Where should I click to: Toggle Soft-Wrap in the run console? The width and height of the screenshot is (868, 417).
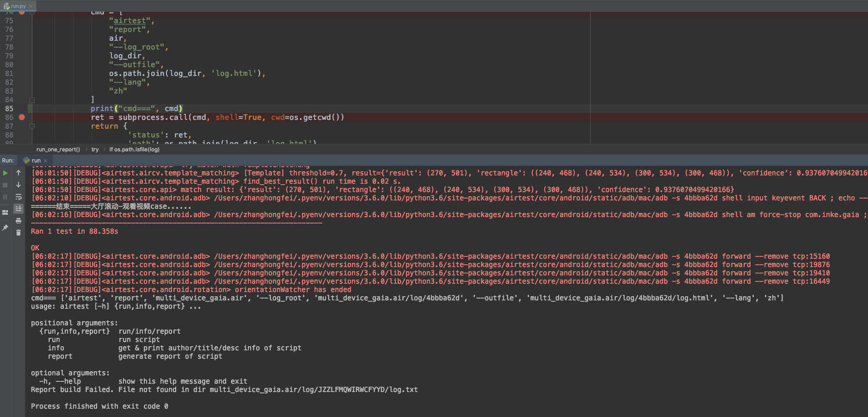18,197
